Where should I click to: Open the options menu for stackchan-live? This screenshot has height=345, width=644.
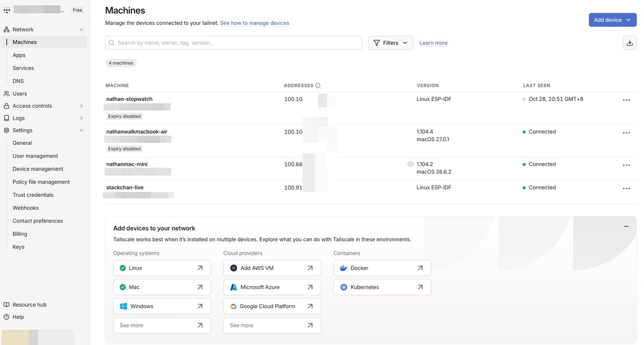point(626,189)
